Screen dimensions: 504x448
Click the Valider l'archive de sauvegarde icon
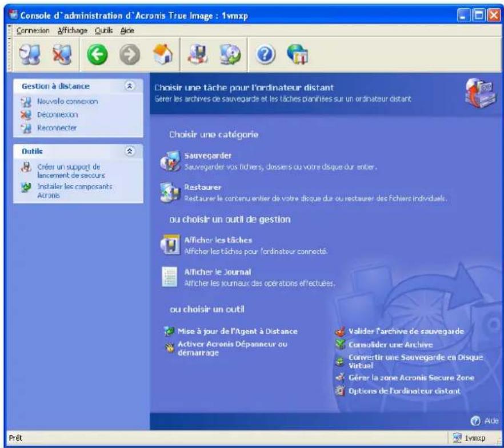340,331
